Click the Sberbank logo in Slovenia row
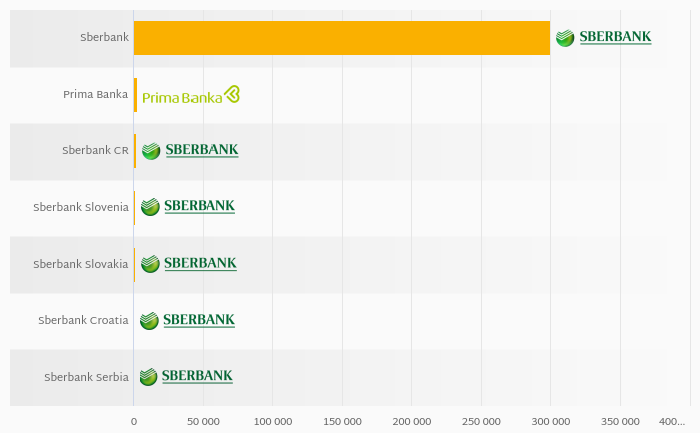Image resolution: width=700 pixels, height=433 pixels. [188, 207]
